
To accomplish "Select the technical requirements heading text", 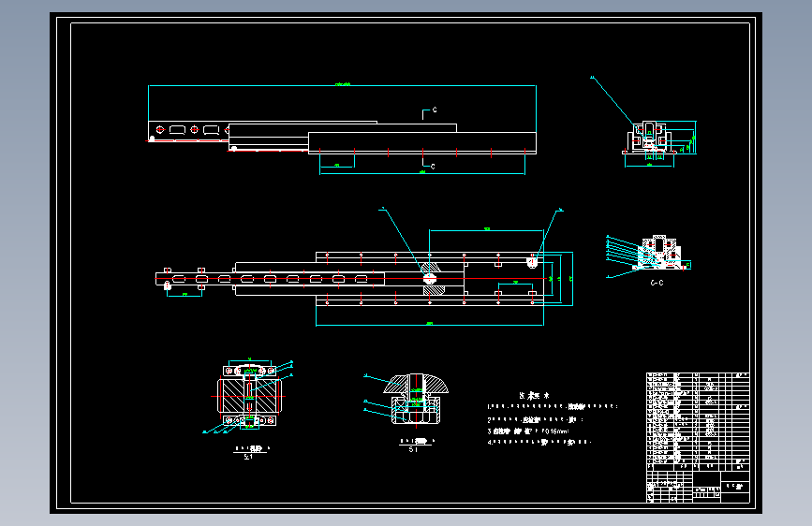I will coord(534,396).
